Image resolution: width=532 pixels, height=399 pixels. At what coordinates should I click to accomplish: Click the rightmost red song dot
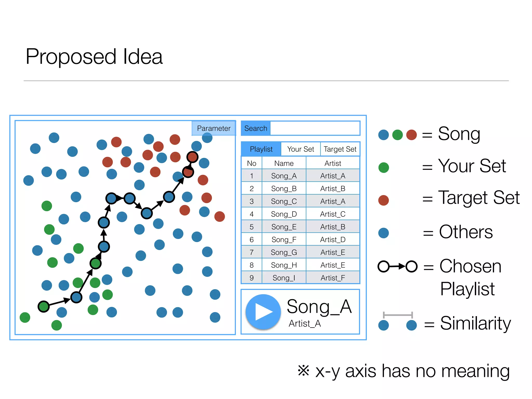220,216
